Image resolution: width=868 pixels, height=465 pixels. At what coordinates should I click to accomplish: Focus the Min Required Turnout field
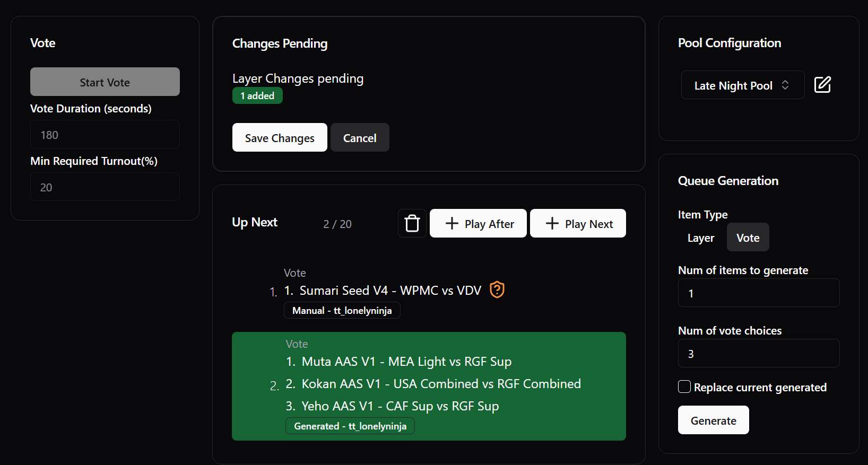point(105,187)
